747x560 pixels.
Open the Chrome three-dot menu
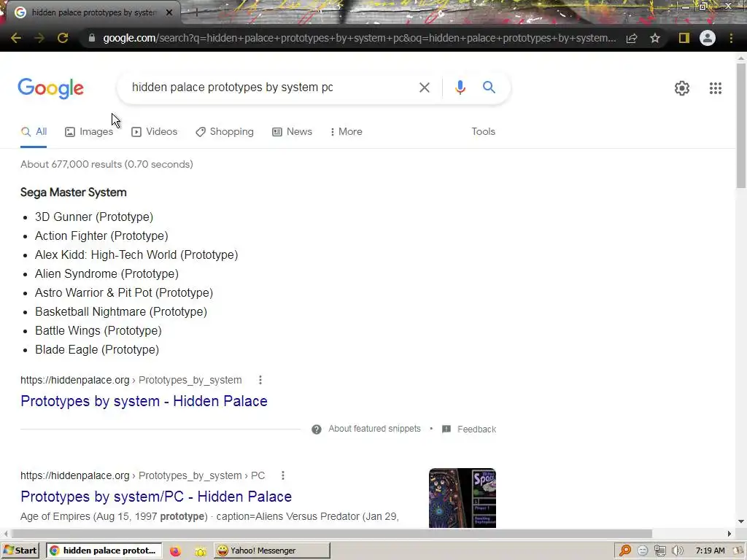731,38
